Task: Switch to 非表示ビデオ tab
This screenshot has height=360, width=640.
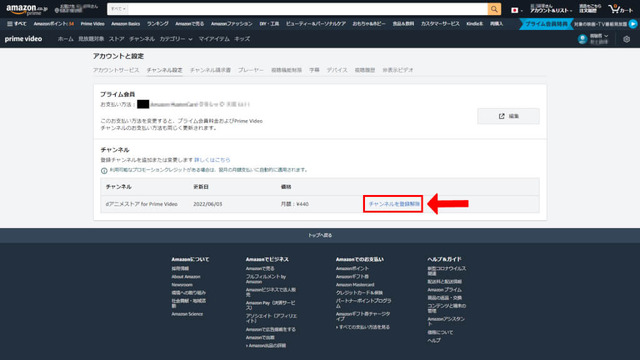Action: tap(398, 70)
